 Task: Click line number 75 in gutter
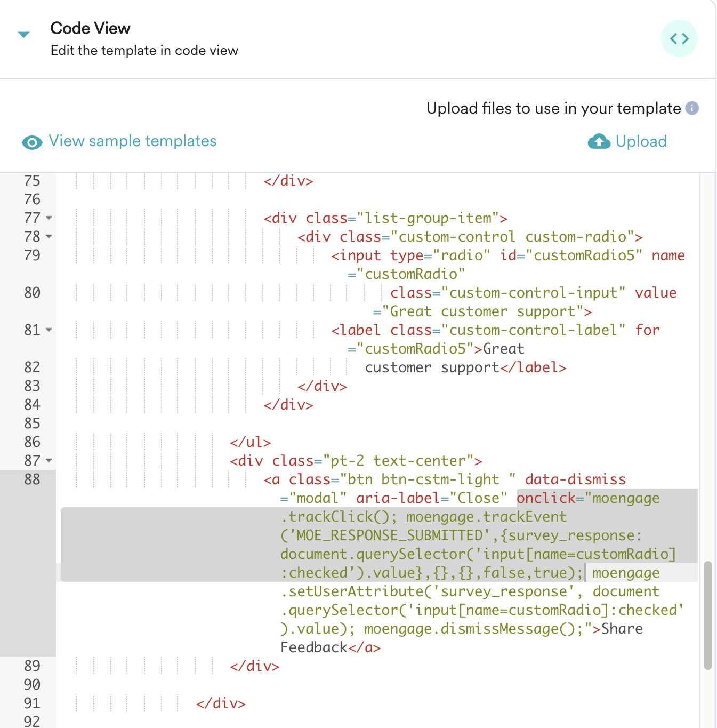[32, 181]
